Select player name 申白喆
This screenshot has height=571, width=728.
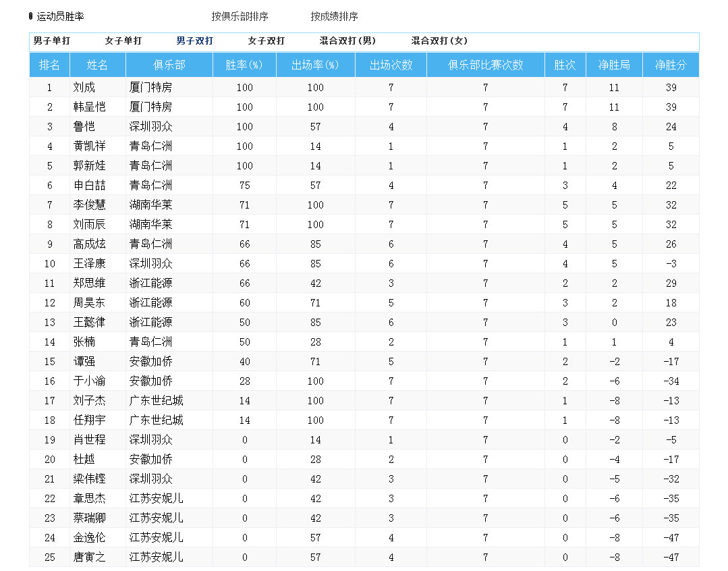(89, 185)
